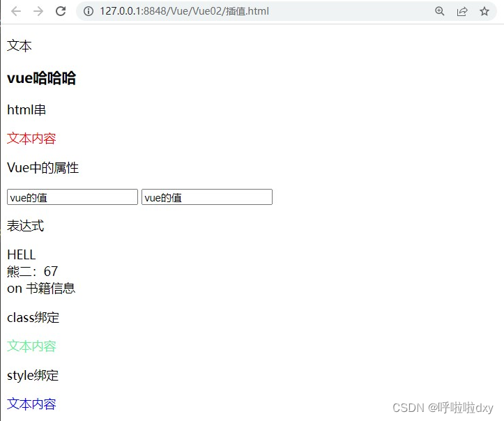Click the HELL text line
The height and width of the screenshot is (421, 504).
click(x=21, y=255)
